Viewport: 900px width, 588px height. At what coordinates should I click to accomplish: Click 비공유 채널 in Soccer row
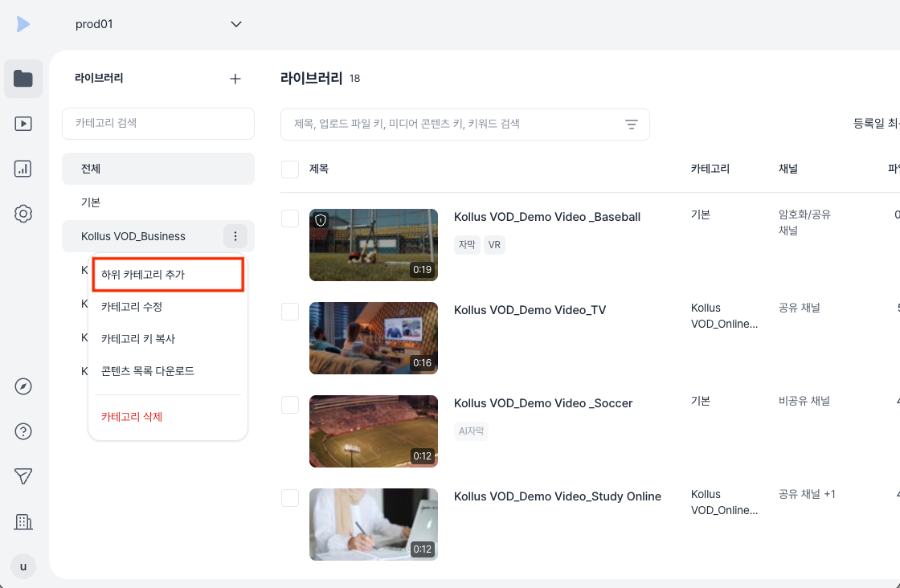[804, 402]
